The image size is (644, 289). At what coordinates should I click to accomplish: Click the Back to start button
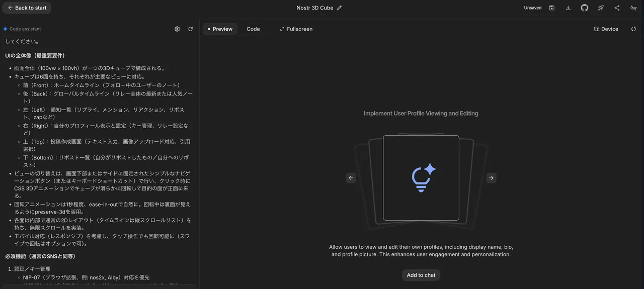27,8
